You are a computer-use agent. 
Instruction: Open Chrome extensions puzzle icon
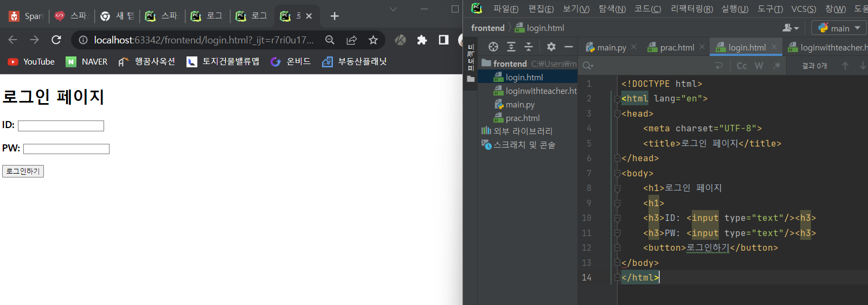point(422,40)
